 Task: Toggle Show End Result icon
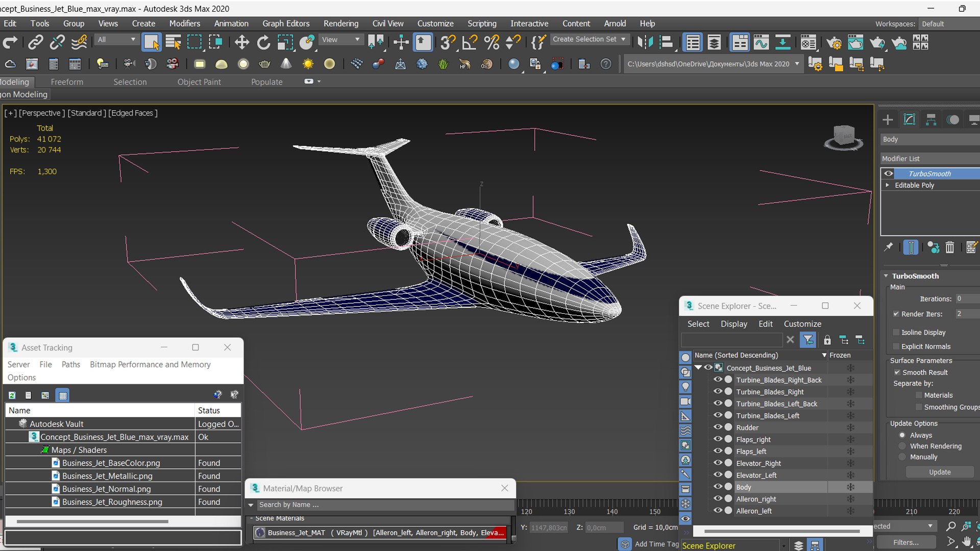(x=911, y=247)
